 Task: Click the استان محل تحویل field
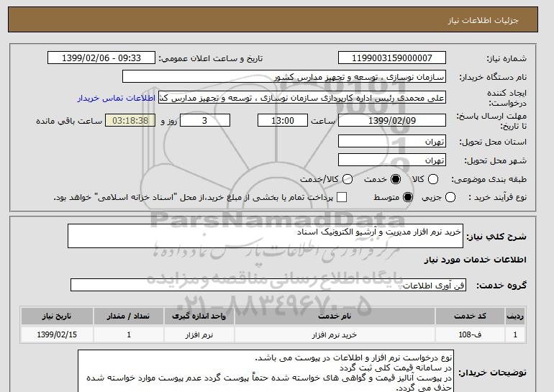point(392,141)
